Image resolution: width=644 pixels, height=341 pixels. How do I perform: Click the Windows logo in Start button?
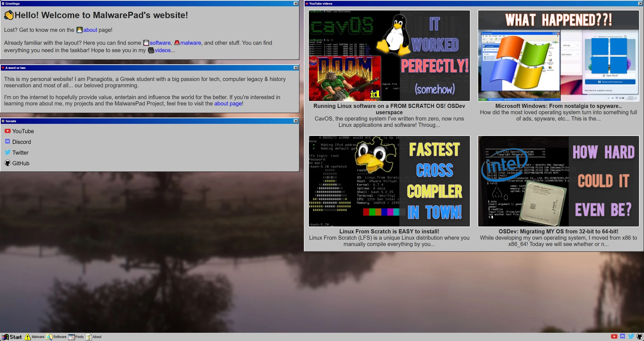[5, 337]
